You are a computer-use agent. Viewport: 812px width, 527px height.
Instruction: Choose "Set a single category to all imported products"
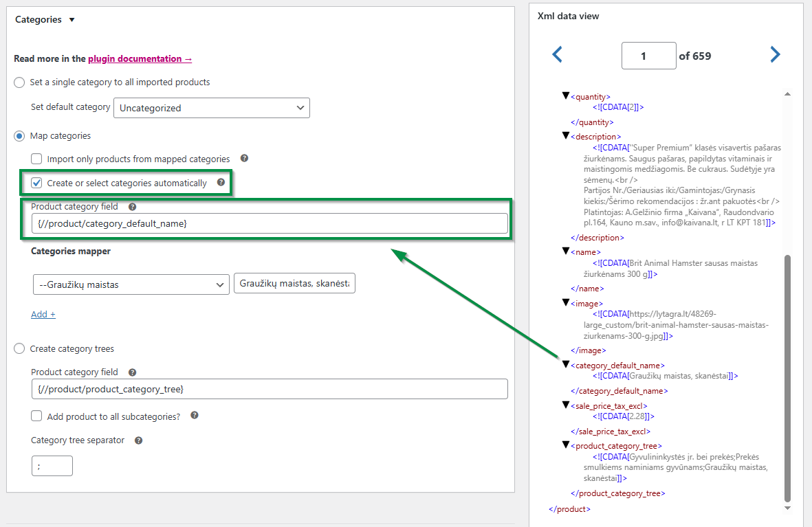coord(19,82)
